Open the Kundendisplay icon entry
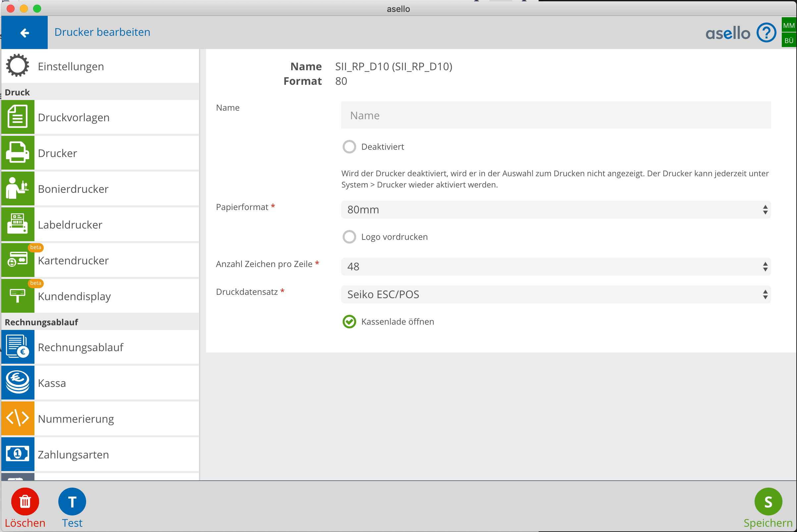Screen dimensions: 797x532 pyautogui.click(x=18, y=296)
